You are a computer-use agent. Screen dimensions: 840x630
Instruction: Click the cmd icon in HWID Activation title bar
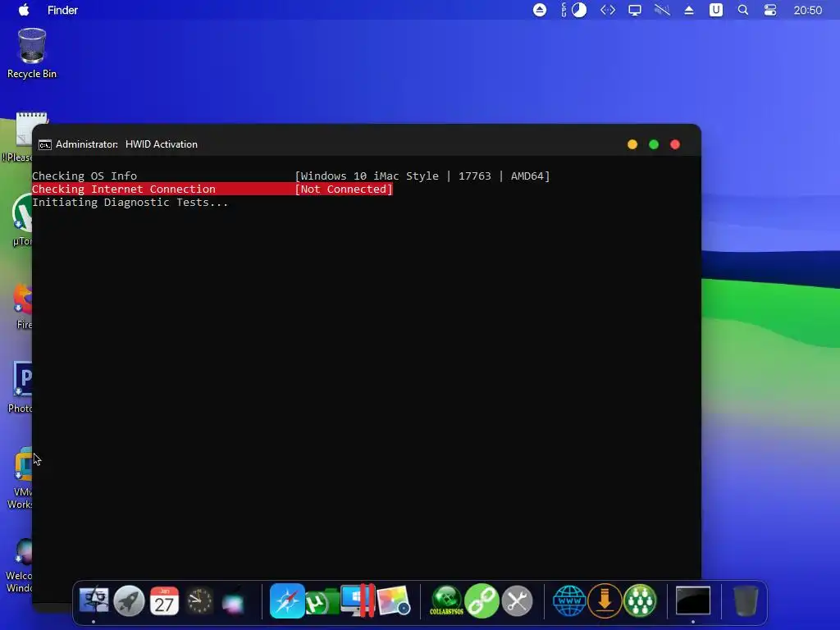(x=45, y=144)
